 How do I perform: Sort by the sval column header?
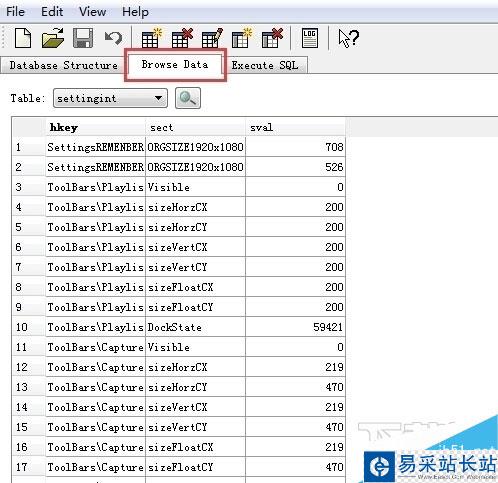295,127
